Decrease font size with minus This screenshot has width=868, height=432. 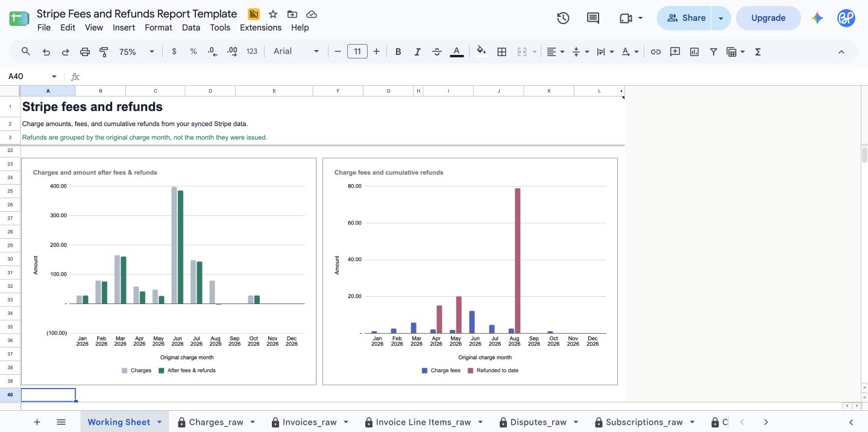tap(338, 52)
